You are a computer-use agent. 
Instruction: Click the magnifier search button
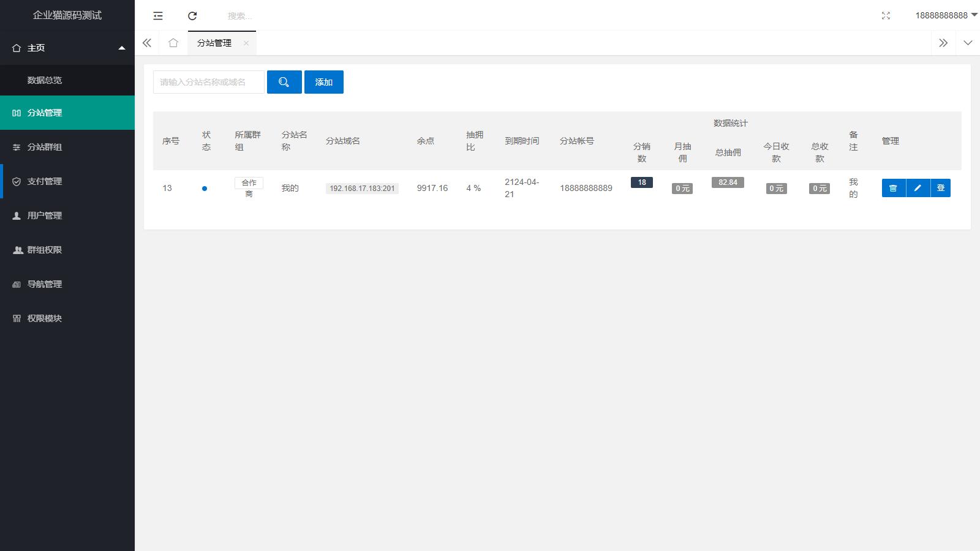(284, 82)
